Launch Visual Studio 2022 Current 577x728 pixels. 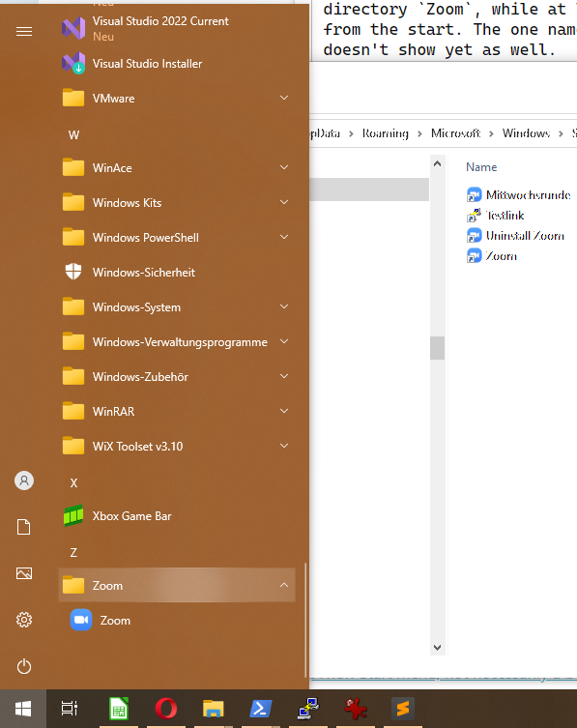tap(177, 28)
